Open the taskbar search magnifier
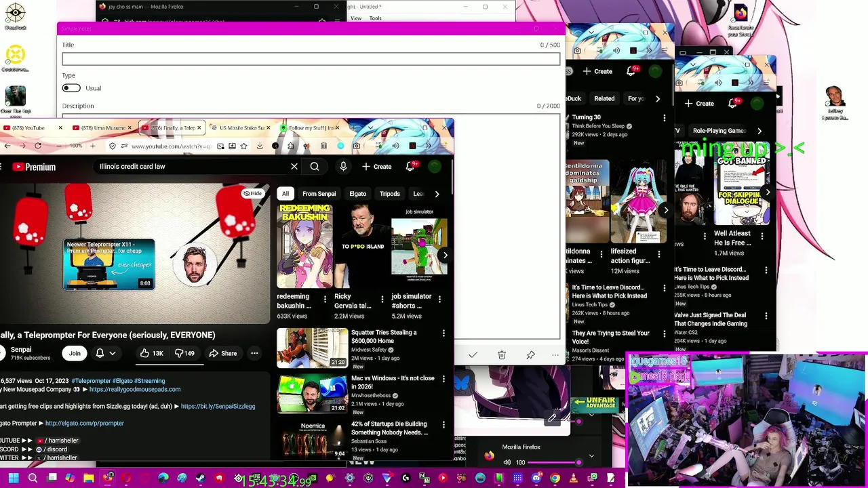 tap(33, 479)
